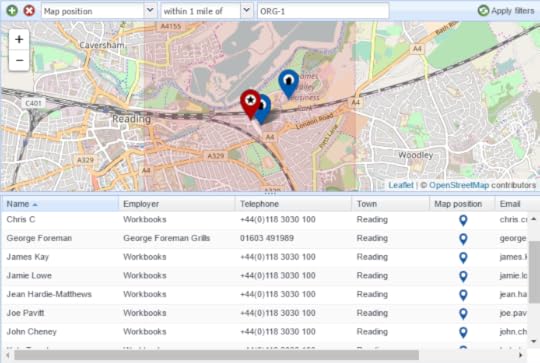The height and width of the screenshot is (363, 540).
Task: Open map pin for John Cheney
Action: click(x=463, y=332)
